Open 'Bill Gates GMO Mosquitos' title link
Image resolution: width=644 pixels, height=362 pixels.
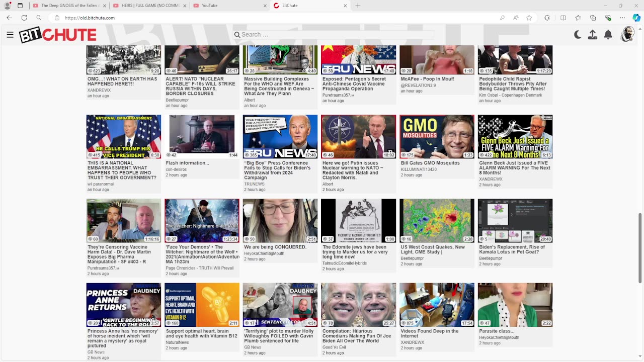430,163
